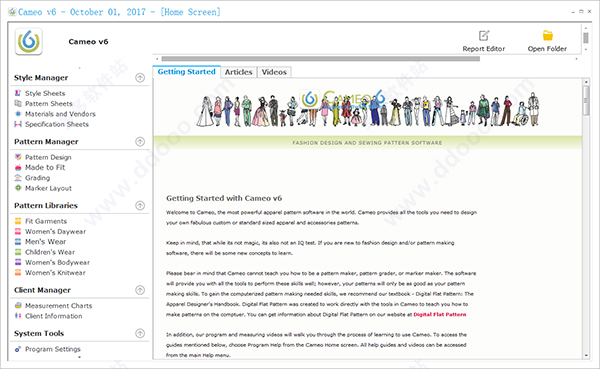Open Specification Sheets
Viewport: 600px width, 369px height.
coord(57,124)
